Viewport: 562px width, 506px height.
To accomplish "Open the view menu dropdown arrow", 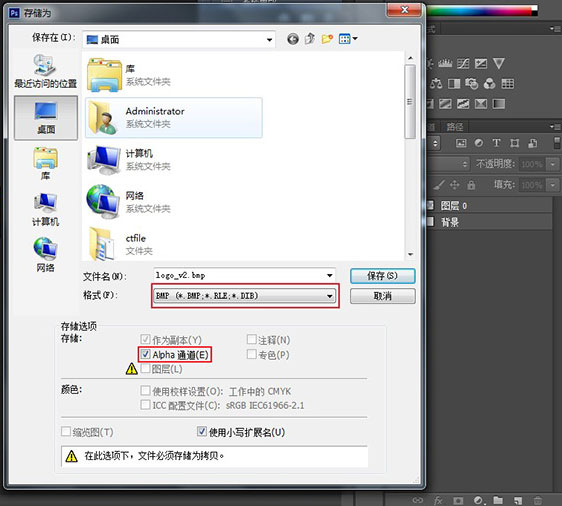I will [355, 38].
